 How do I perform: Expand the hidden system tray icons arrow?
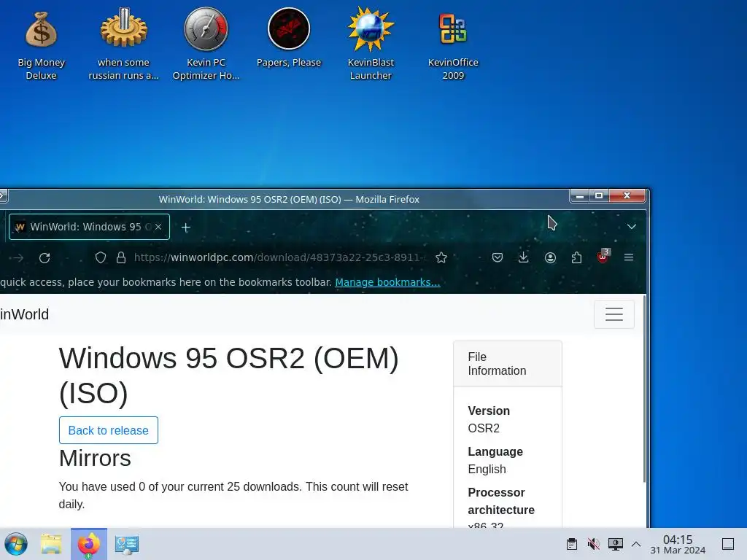pos(636,544)
